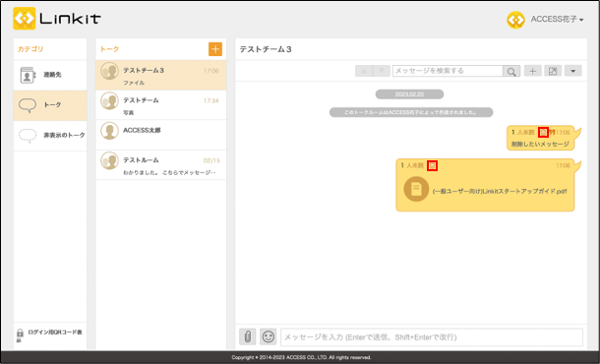Jump to previous search result arrow
Screen dimensions: 600x364
tap(364, 71)
